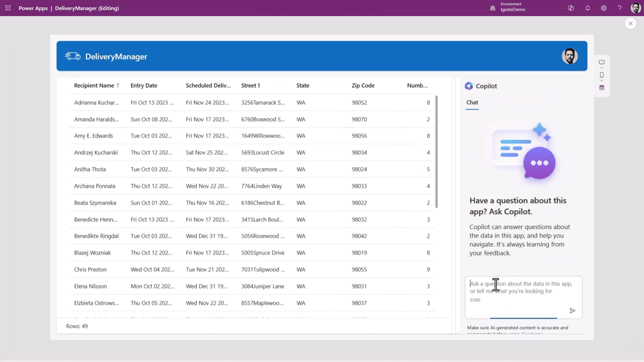This screenshot has height=362, width=644.
Task: Open the account avatar in the purple header
Action: pos(636,8)
